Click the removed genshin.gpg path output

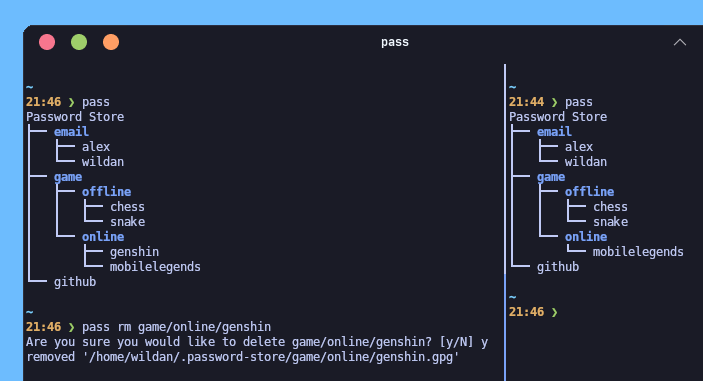pyautogui.click(x=243, y=357)
